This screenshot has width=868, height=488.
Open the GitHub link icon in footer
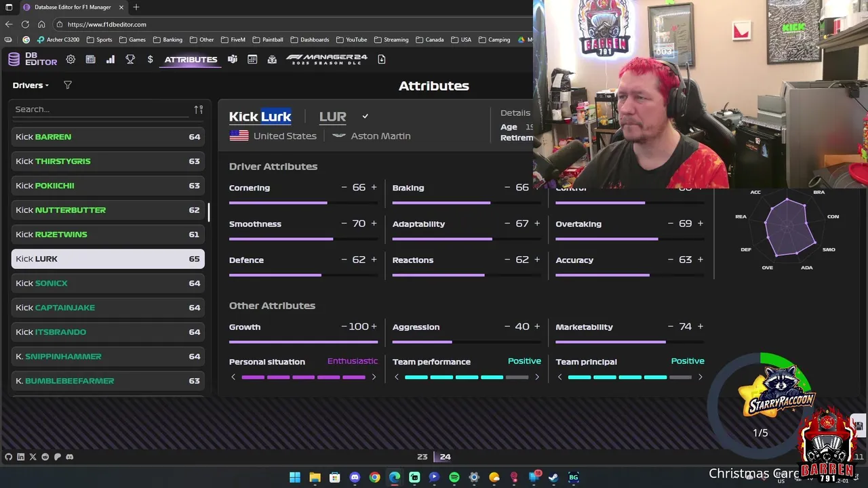click(x=8, y=457)
